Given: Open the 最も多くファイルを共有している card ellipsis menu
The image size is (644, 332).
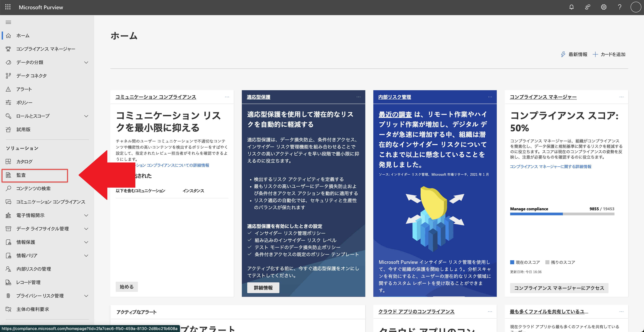Looking at the screenshot, I should (622, 312).
